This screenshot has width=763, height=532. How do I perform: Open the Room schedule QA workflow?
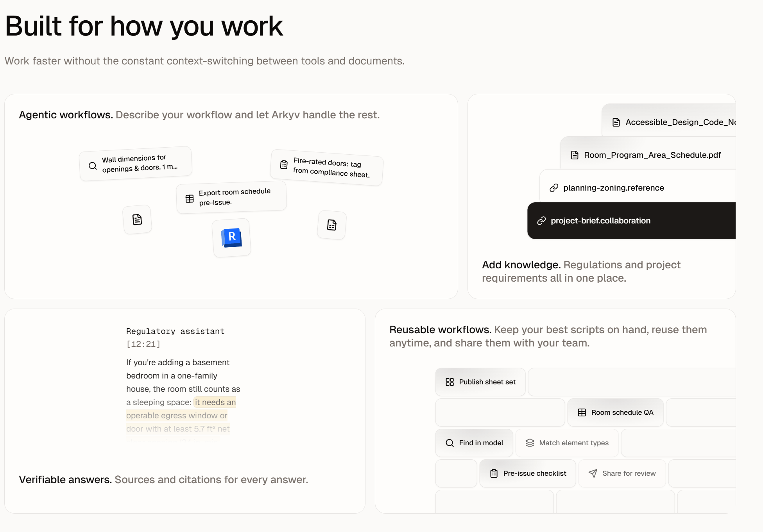(x=615, y=412)
